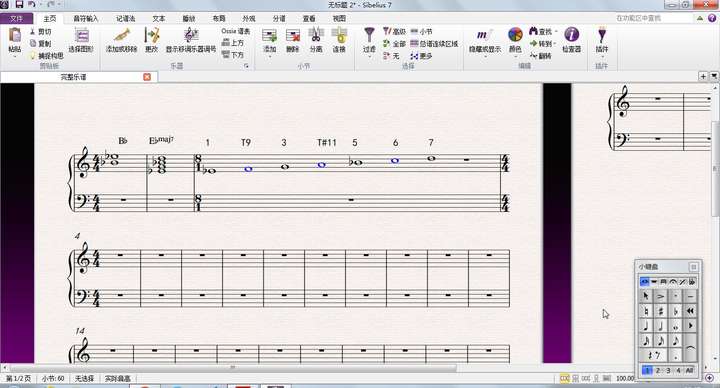Image resolution: width=720 pixels, height=388 pixels.
Task: Toggle voice 2 on the keypad
Action: [x=658, y=370]
